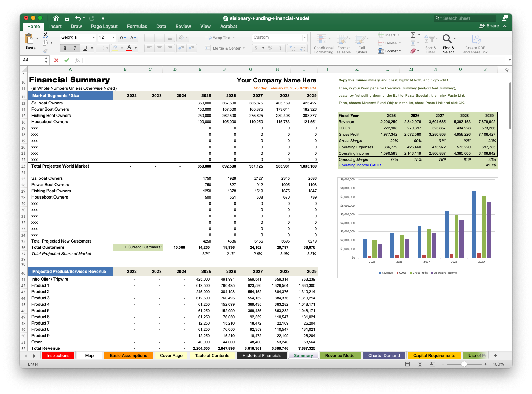The height and width of the screenshot is (394, 532).
Task: Click the AutoSum sigma icon
Action: [413, 35]
